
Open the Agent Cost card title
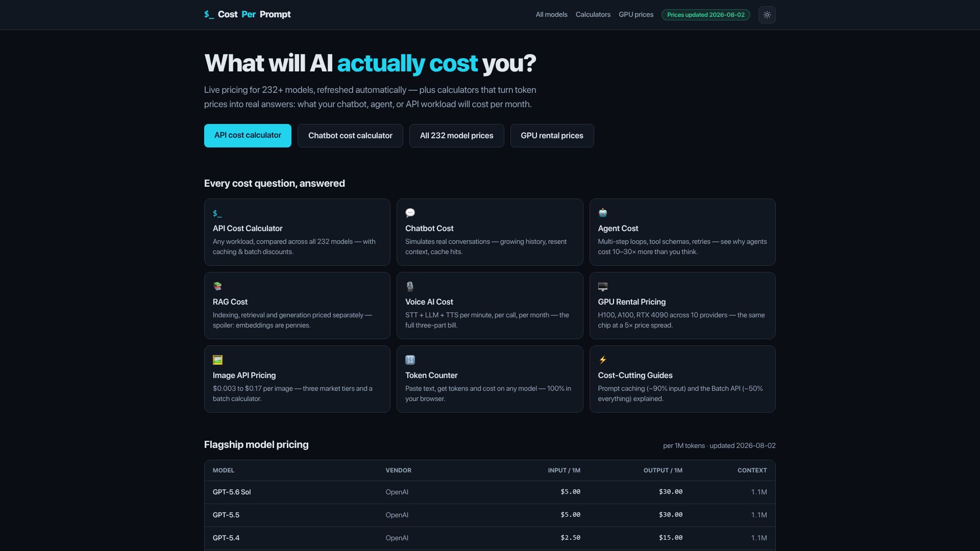(x=618, y=229)
